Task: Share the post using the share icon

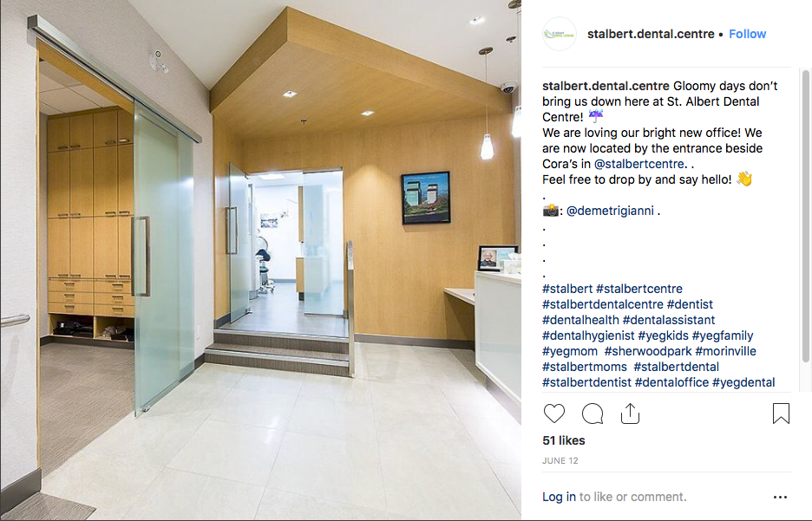Action: click(630, 414)
